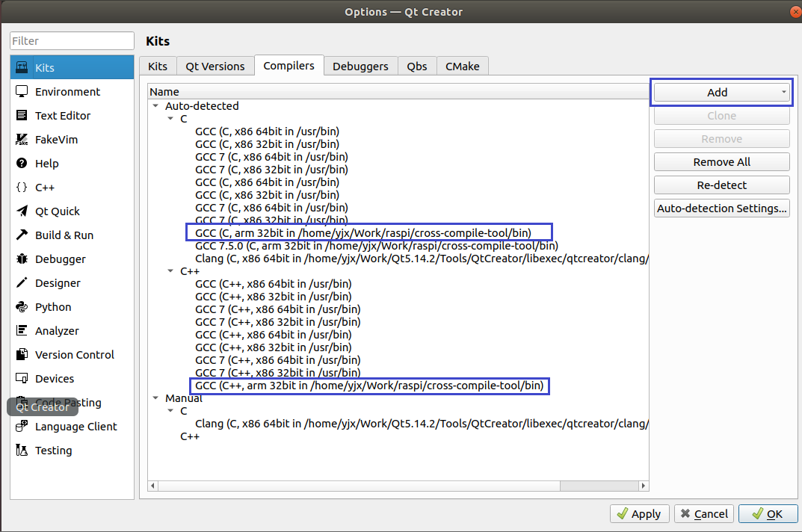Viewport: 802px width, 532px height.
Task: Open the Language Client icon
Action: [22, 426]
